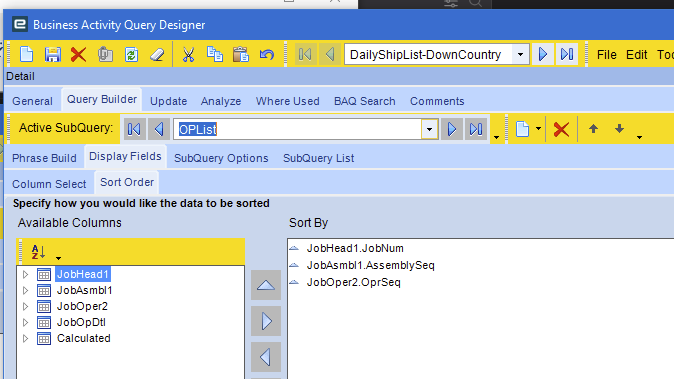This screenshot has width=674, height=379.
Task: Select the JobAsmbl1 table in Available Columns
Action: point(84,290)
